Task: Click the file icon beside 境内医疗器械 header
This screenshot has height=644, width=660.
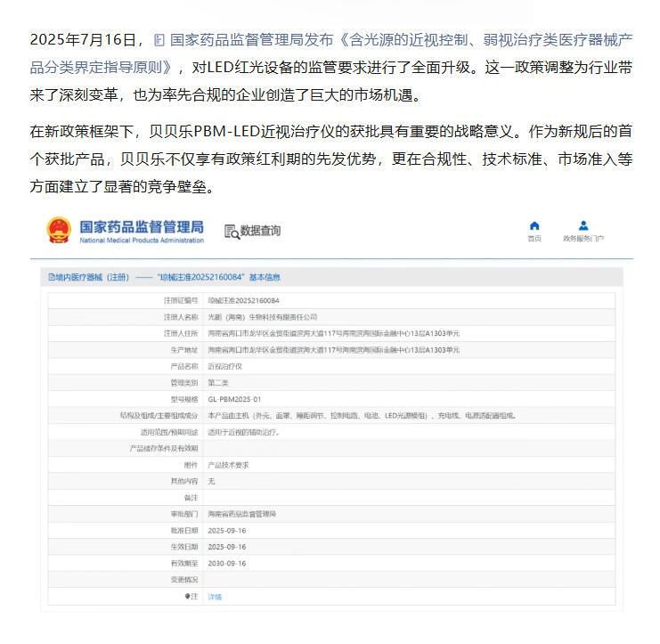Action: point(51,278)
